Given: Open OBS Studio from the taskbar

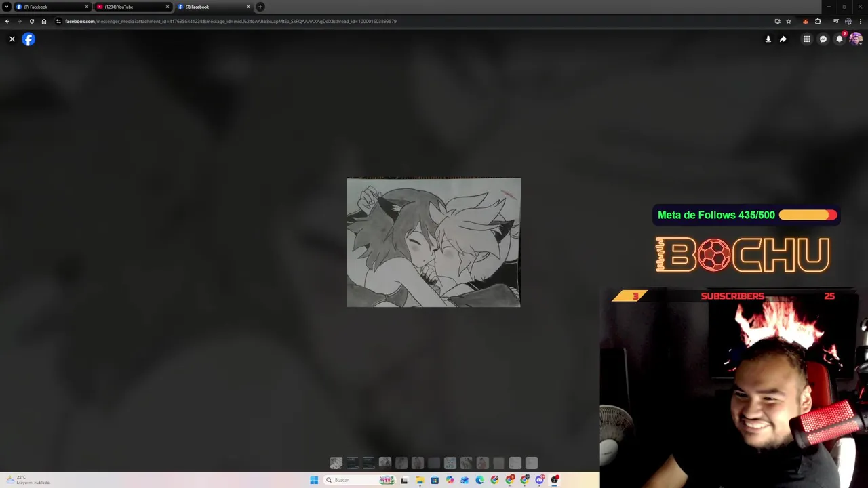Looking at the screenshot, I should 555,480.
